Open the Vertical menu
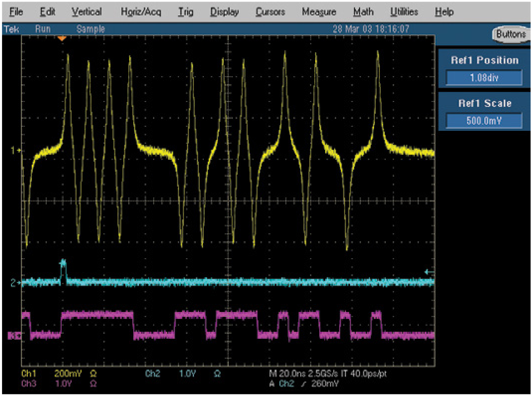532x396 pixels. pos(87,12)
